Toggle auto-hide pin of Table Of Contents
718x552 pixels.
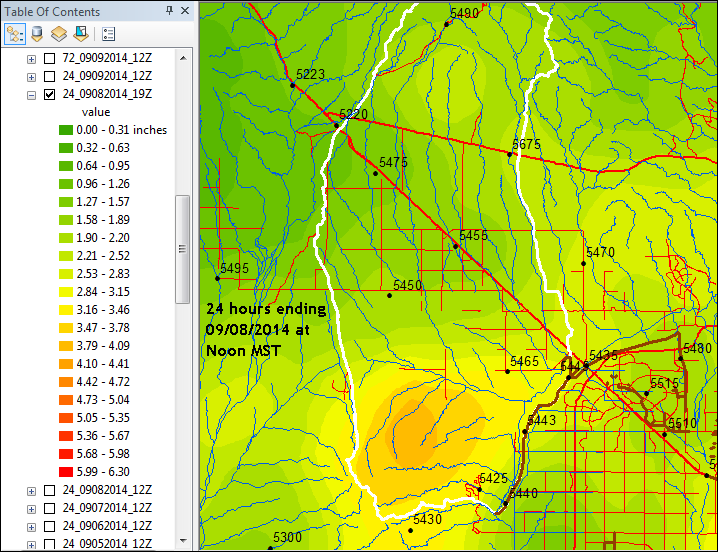coord(169,10)
